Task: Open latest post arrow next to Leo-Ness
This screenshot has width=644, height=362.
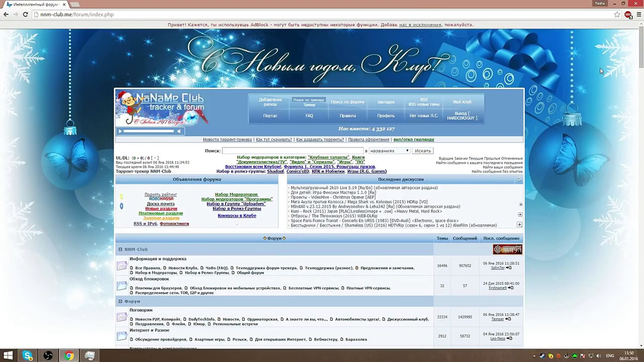Action: [509, 339]
